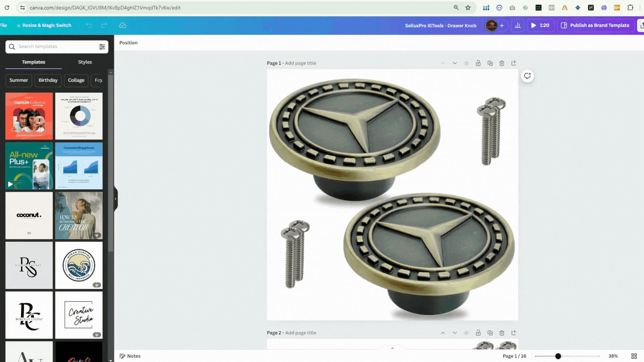The height and width of the screenshot is (362, 644).
Task: Open Our Sustainability Commitment template
Action: [x=79, y=116]
